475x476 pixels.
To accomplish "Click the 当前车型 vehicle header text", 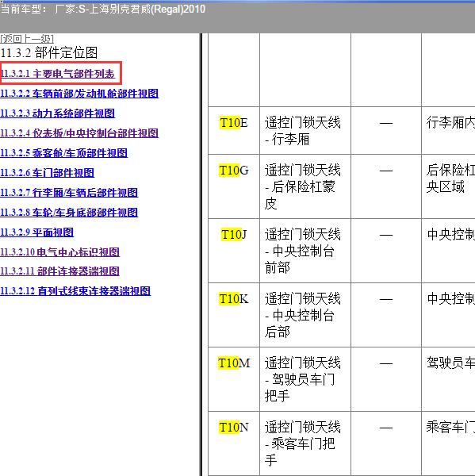I will 102,9.
